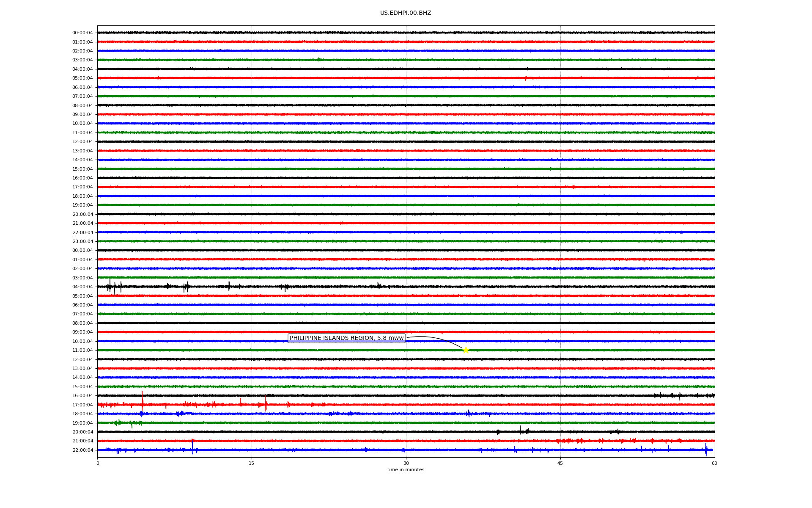Click the 11:00:04 label beside the star row

pos(82,350)
